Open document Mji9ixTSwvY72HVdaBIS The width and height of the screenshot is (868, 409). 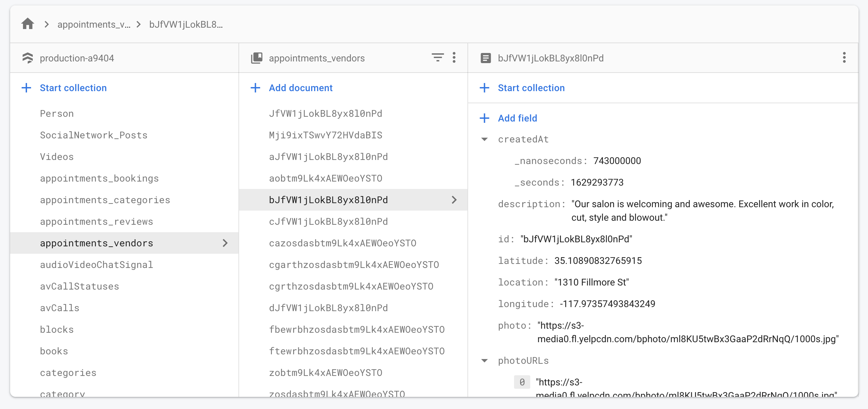click(x=326, y=135)
